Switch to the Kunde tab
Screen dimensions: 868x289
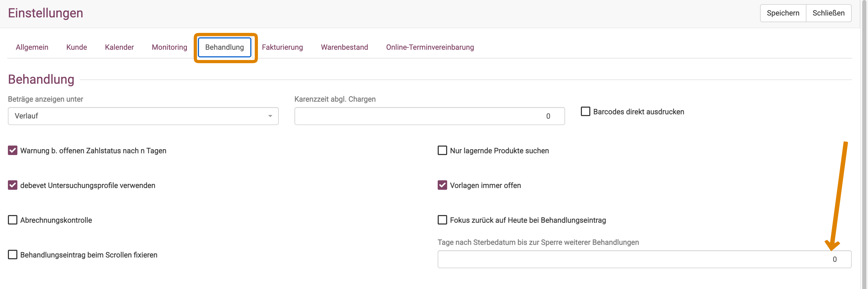[77, 47]
